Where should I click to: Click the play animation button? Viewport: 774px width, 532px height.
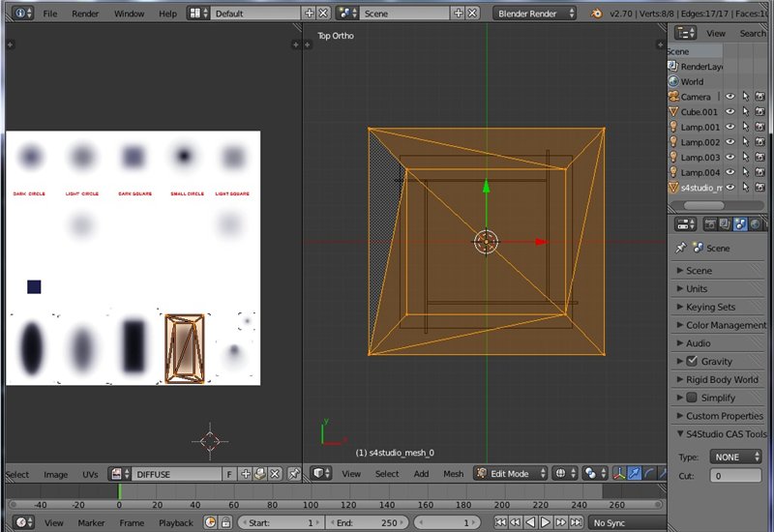tap(545, 522)
